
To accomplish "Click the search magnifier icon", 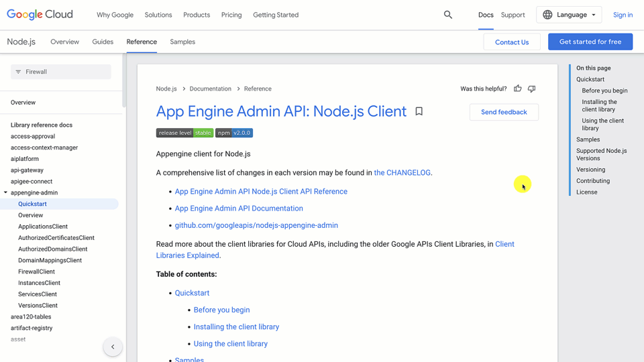I will pyautogui.click(x=448, y=15).
